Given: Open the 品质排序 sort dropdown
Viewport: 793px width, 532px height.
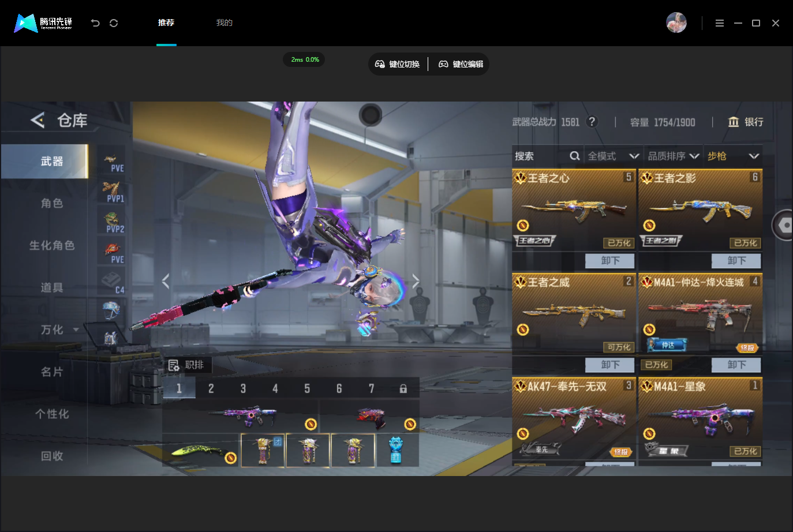Looking at the screenshot, I should 674,156.
